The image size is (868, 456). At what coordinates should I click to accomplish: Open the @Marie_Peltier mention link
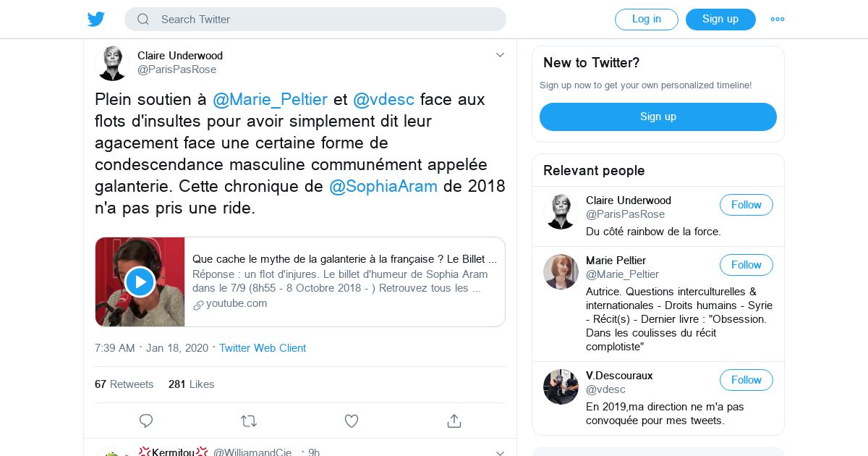point(270,99)
